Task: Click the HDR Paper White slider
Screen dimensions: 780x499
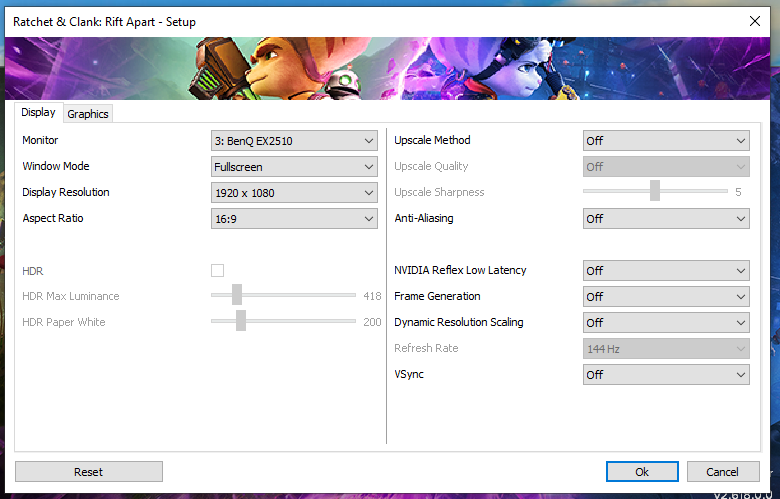Action: (284, 321)
